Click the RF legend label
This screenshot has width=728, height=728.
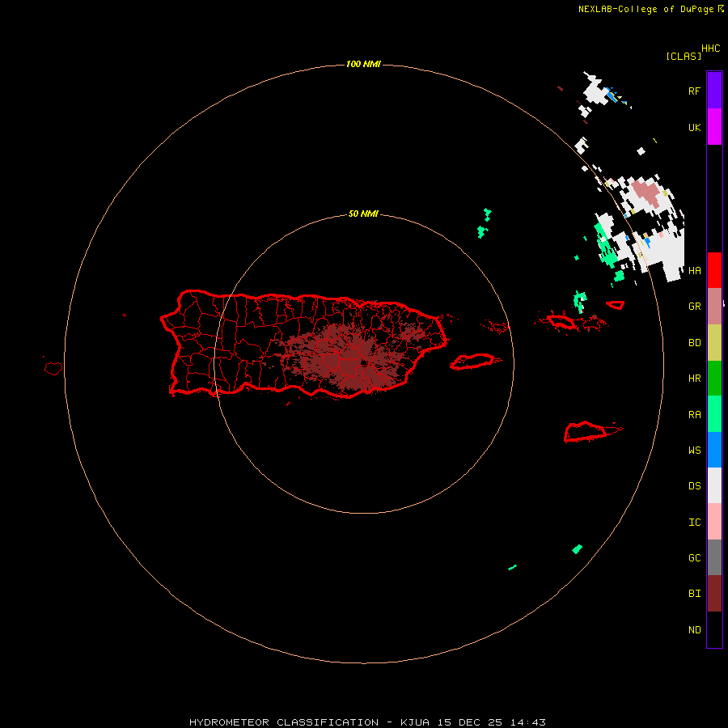(694, 91)
